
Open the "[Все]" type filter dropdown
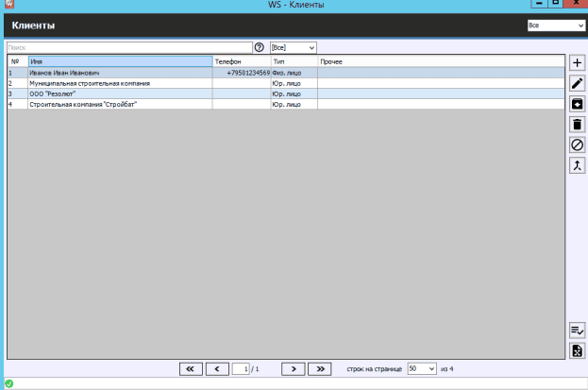pyautogui.click(x=293, y=46)
